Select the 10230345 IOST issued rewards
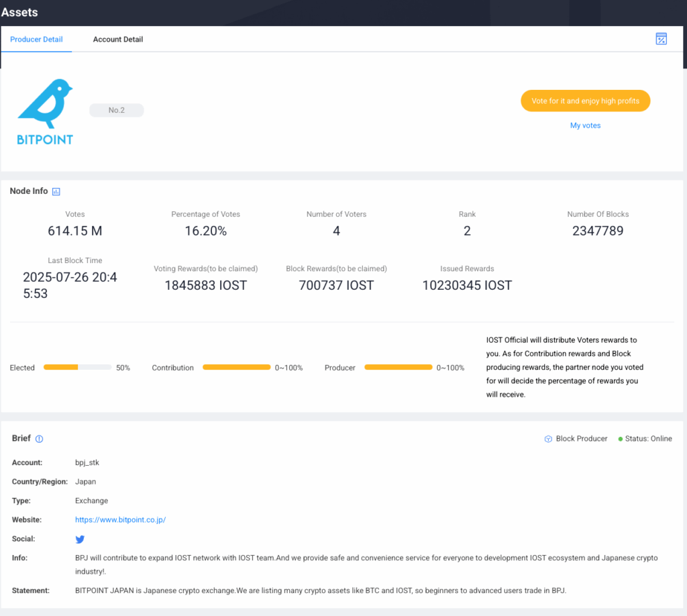This screenshot has height=616, width=687. tap(467, 285)
